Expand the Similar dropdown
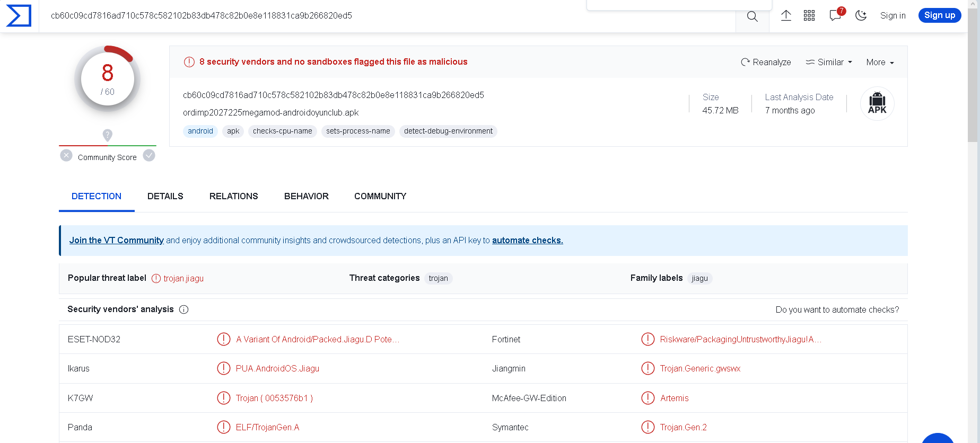This screenshot has width=980, height=443. (x=829, y=62)
